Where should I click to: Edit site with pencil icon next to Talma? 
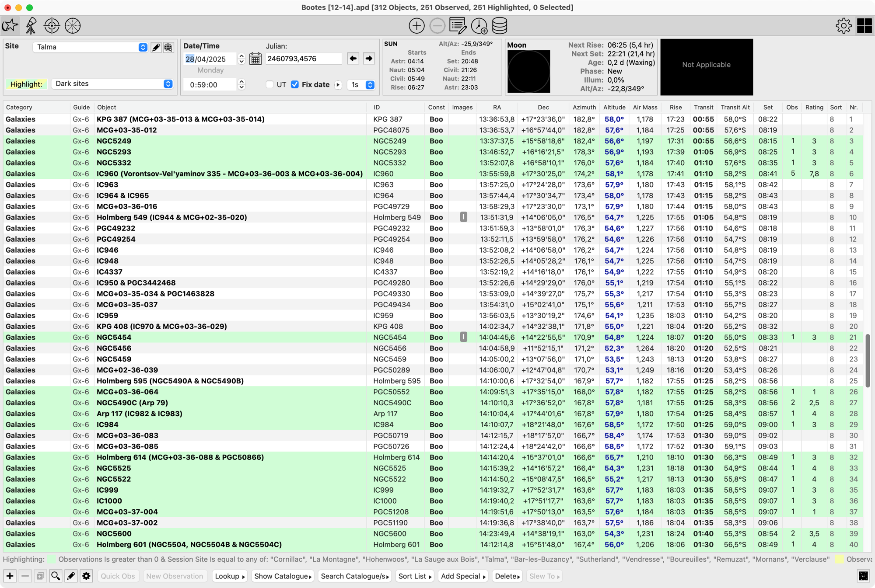tap(156, 47)
